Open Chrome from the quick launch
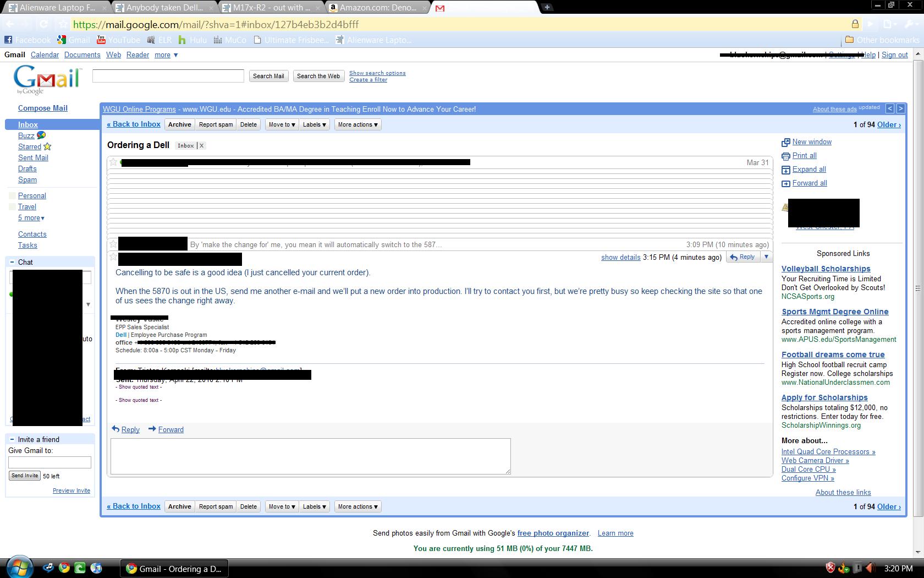Screen dimensions: 924x578 point(64,568)
